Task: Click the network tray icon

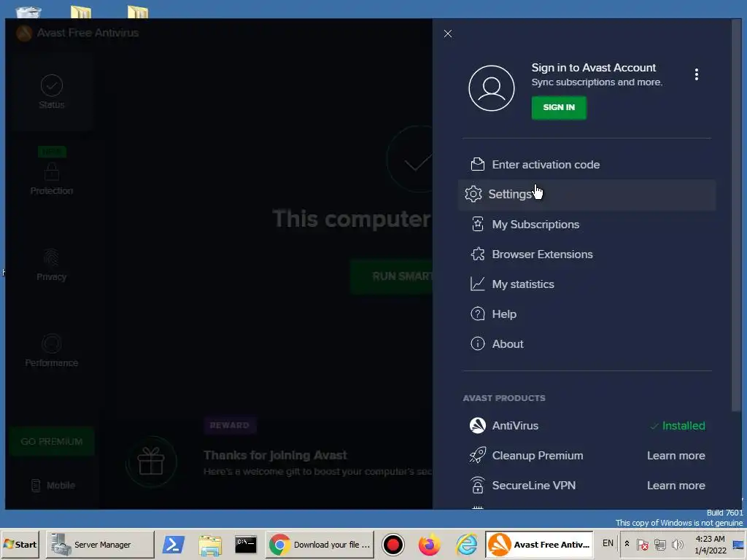Action: click(659, 544)
